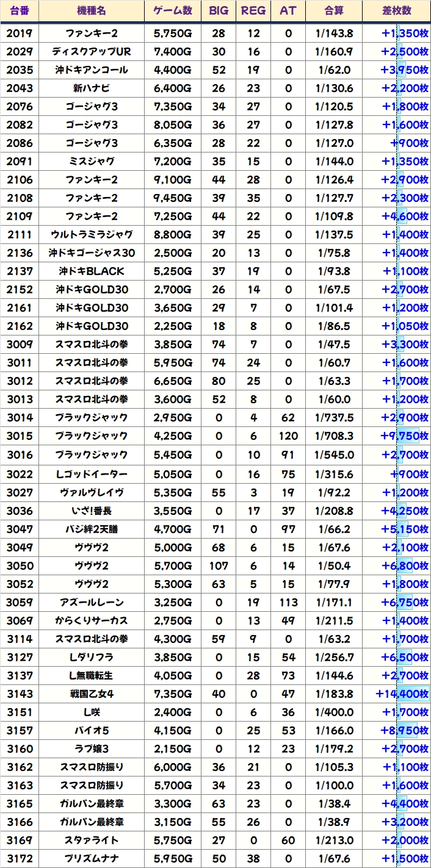Click the +9,750枚 difference value
Viewport: 431px width, 868px height.
pyautogui.click(x=405, y=436)
